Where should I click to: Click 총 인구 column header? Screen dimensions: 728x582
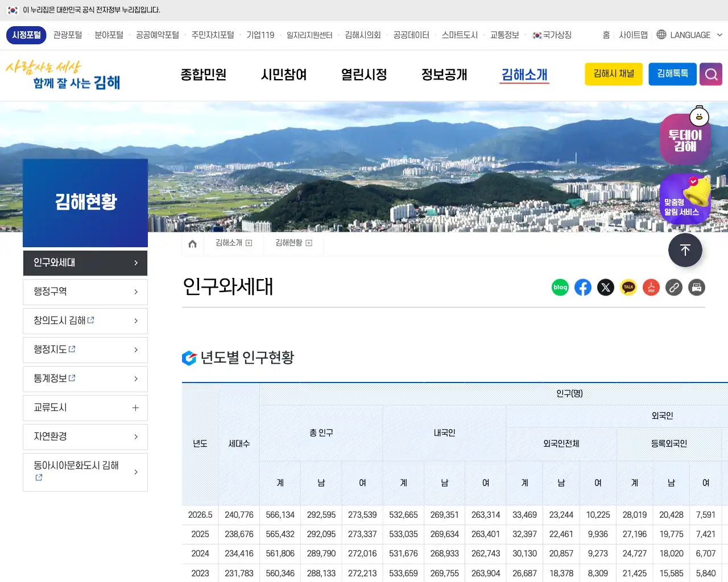(321, 433)
